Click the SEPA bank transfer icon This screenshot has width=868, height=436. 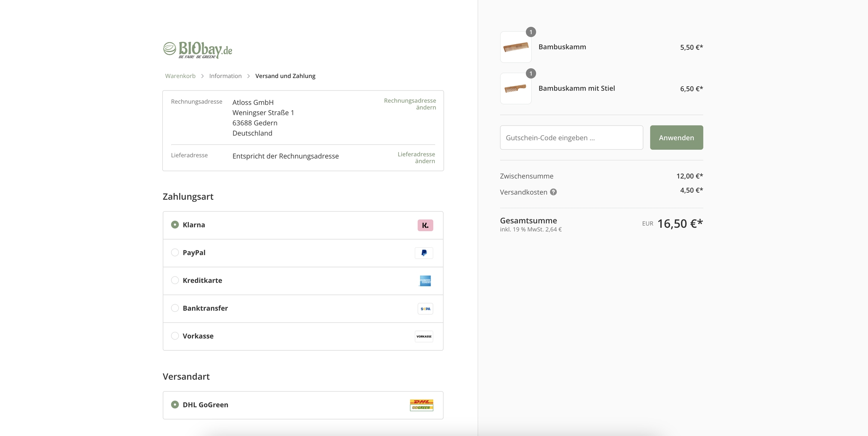tap(425, 309)
